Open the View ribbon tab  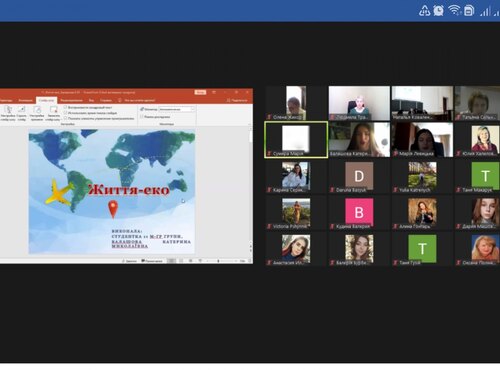click(x=91, y=100)
